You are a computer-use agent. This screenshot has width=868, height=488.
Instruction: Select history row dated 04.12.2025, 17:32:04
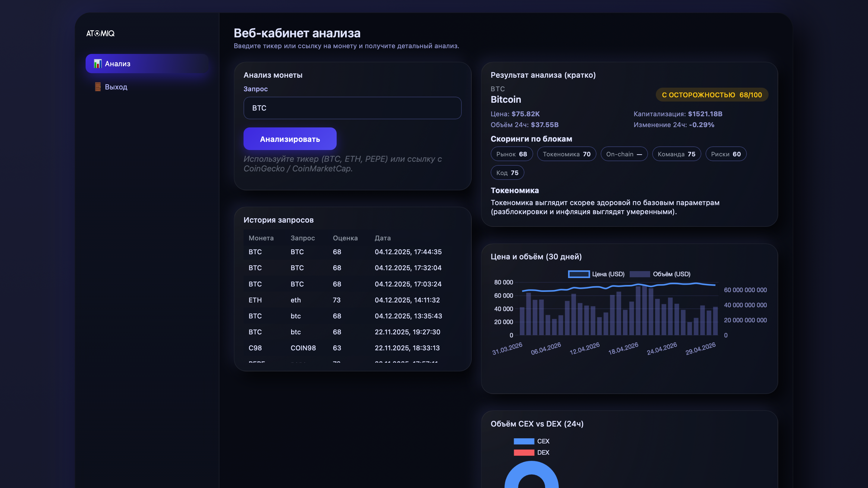click(352, 268)
